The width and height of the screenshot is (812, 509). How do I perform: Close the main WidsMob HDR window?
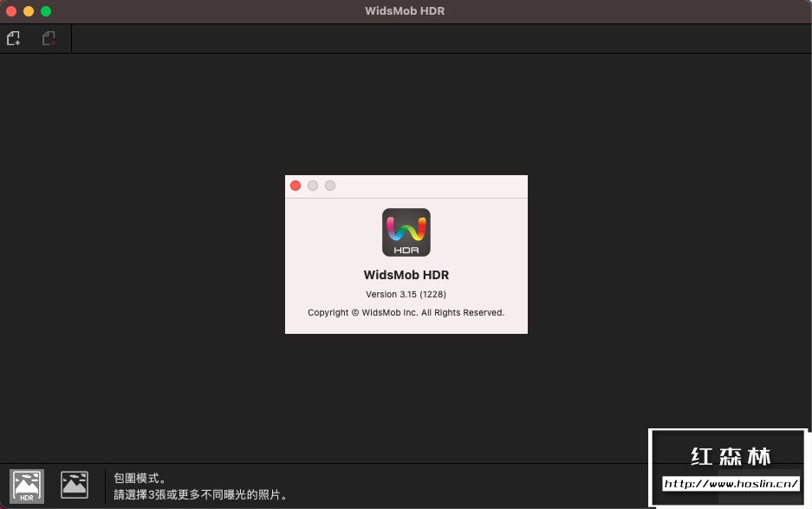11,11
